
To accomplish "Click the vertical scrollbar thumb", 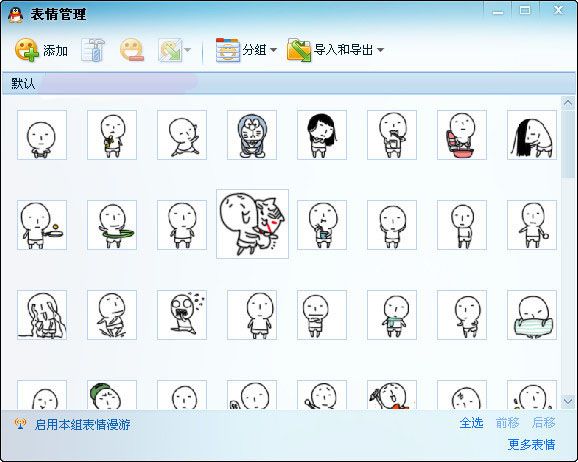I will click(567, 145).
